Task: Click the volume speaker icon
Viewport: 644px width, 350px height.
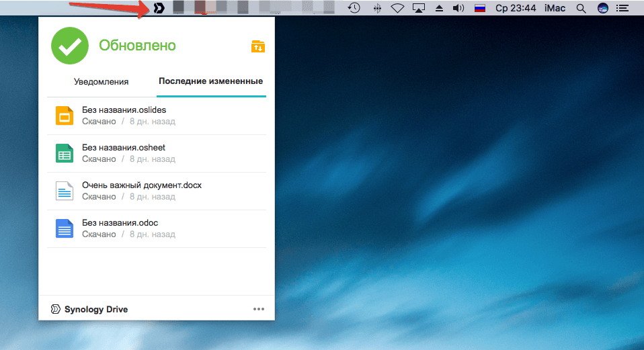Action: click(458, 8)
